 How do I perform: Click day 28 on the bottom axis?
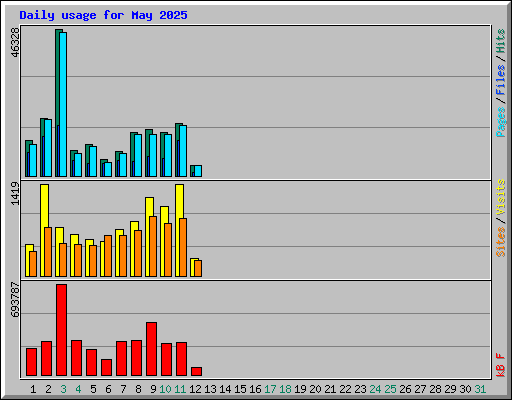(435, 389)
